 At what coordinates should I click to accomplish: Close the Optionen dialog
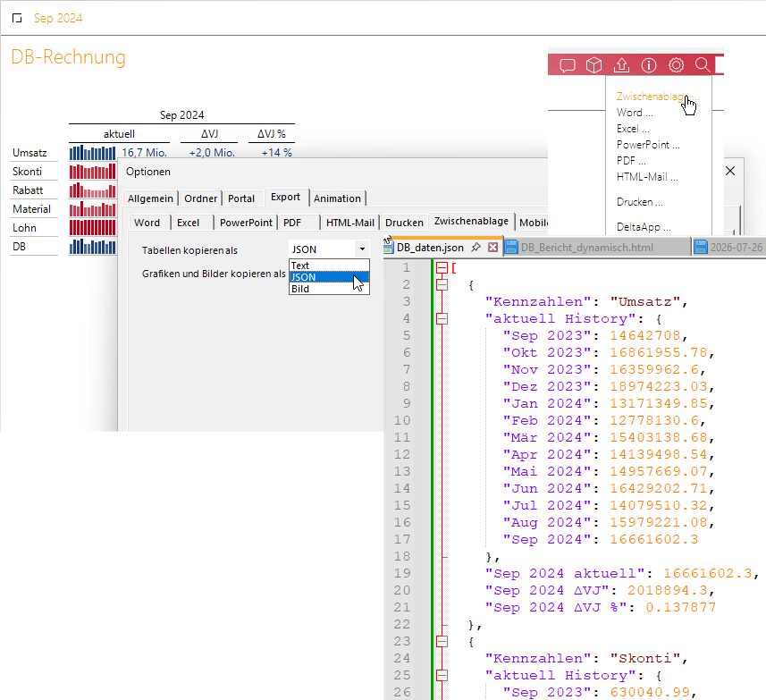pyautogui.click(x=730, y=171)
